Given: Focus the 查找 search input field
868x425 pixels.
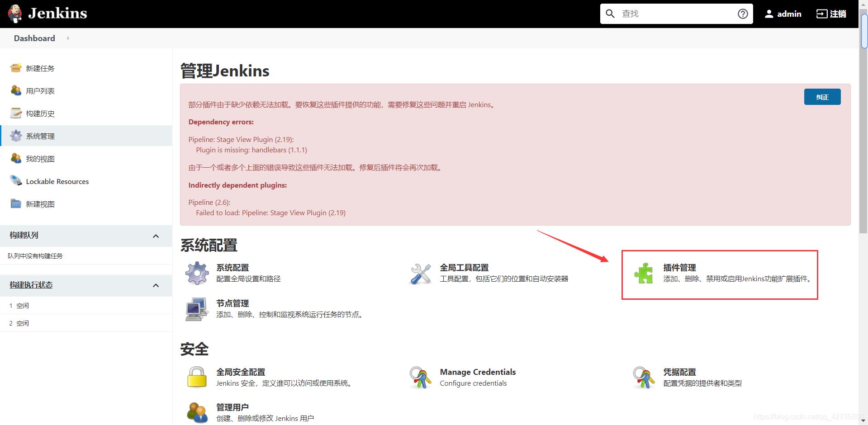Looking at the screenshot, I should 676,14.
